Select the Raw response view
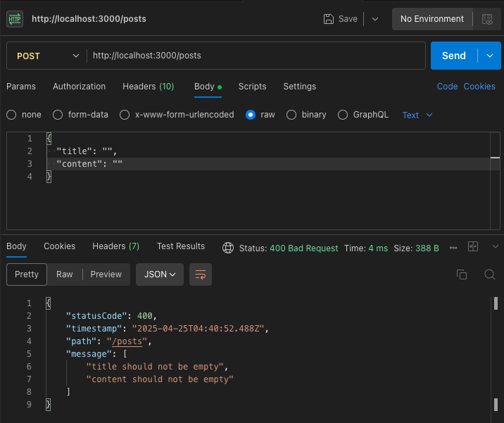This screenshot has height=423, width=504. (64, 274)
